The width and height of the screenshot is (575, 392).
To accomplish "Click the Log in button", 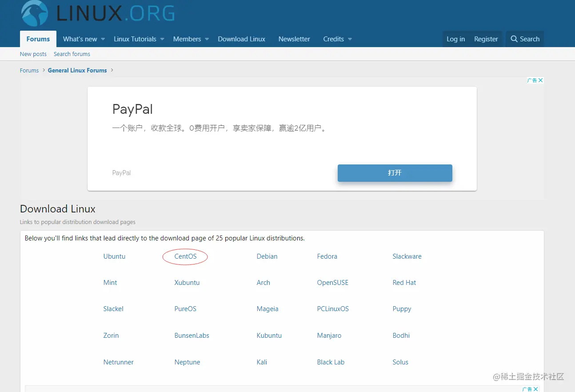I will (456, 39).
